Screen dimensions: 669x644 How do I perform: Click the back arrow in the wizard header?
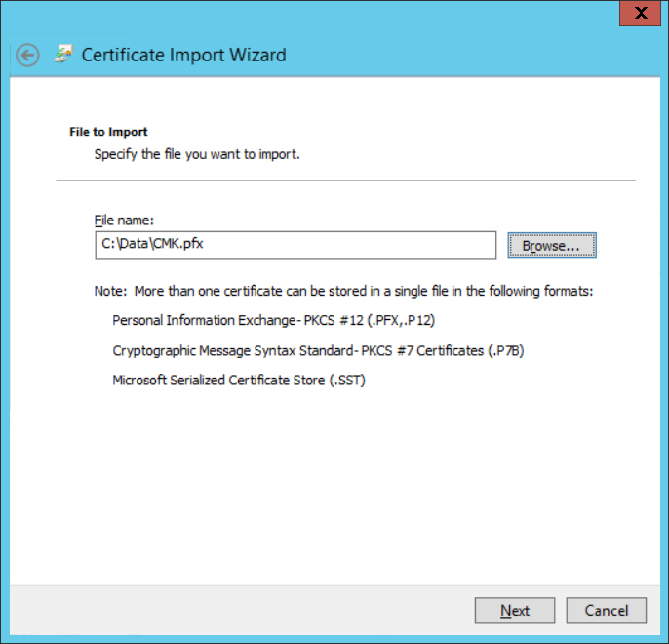[x=27, y=55]
